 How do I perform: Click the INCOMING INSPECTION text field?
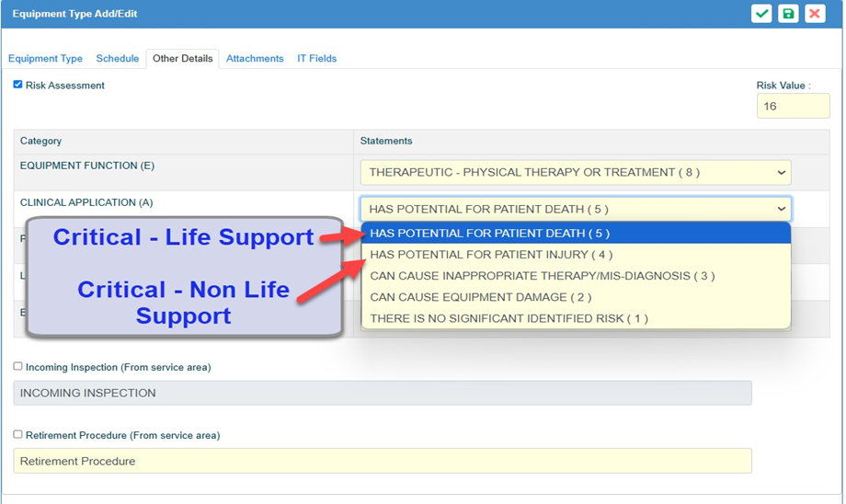(x=382, y=393)
